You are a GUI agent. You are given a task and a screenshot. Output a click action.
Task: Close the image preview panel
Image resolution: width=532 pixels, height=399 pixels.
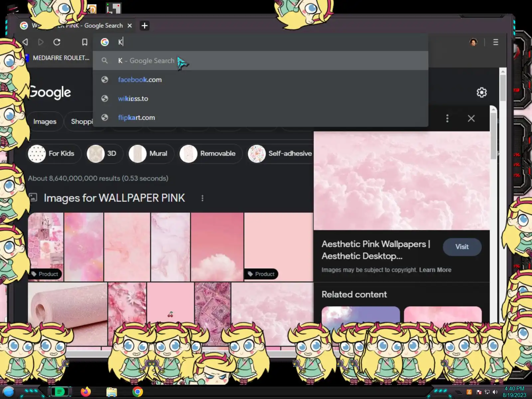(x=471, y=118)
